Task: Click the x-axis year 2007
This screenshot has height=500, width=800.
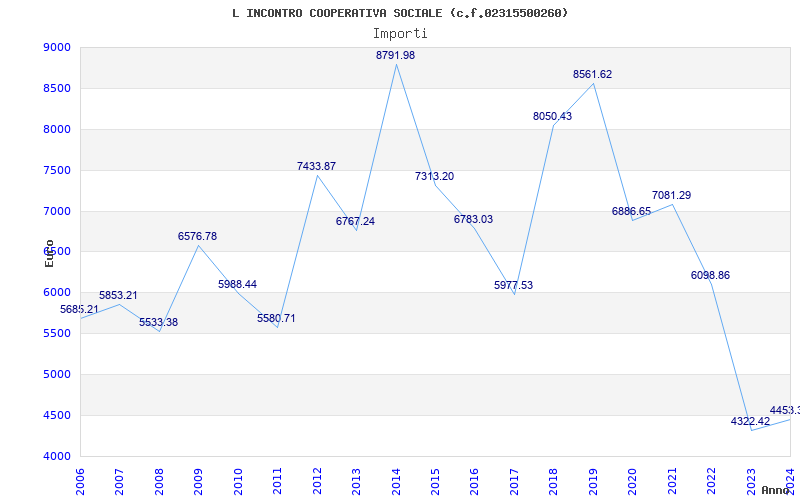Action: 119,481
